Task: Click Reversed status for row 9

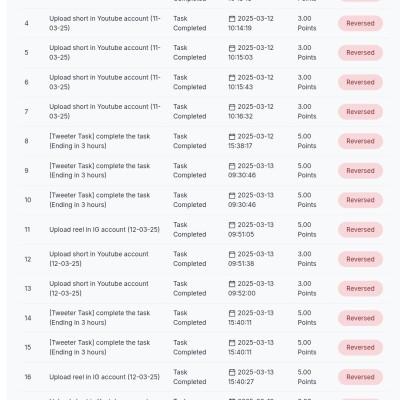Action: [360, 171]
